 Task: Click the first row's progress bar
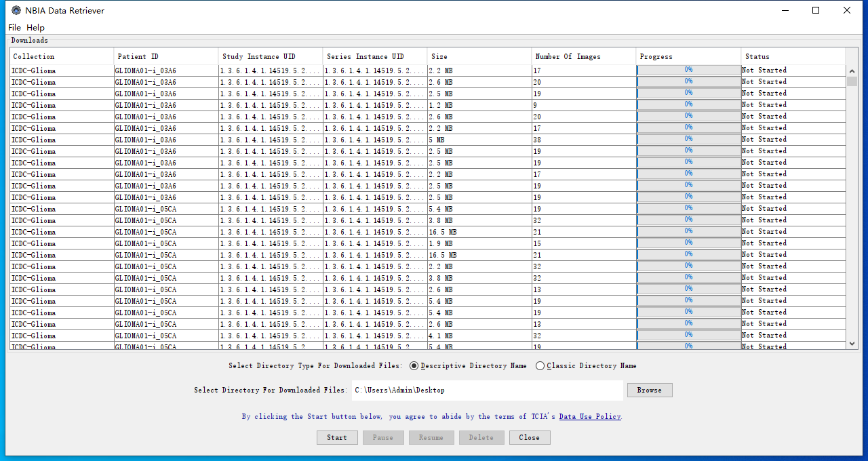688,71
